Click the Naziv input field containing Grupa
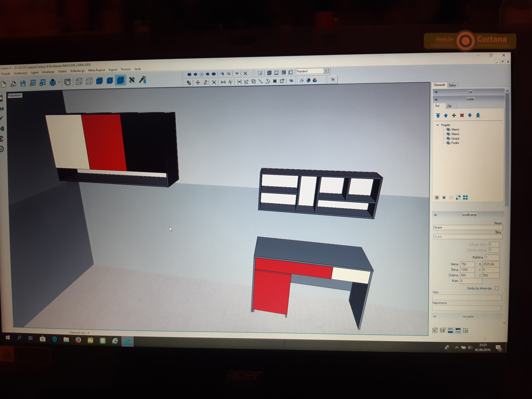532x399 pixels. point(468,227)
